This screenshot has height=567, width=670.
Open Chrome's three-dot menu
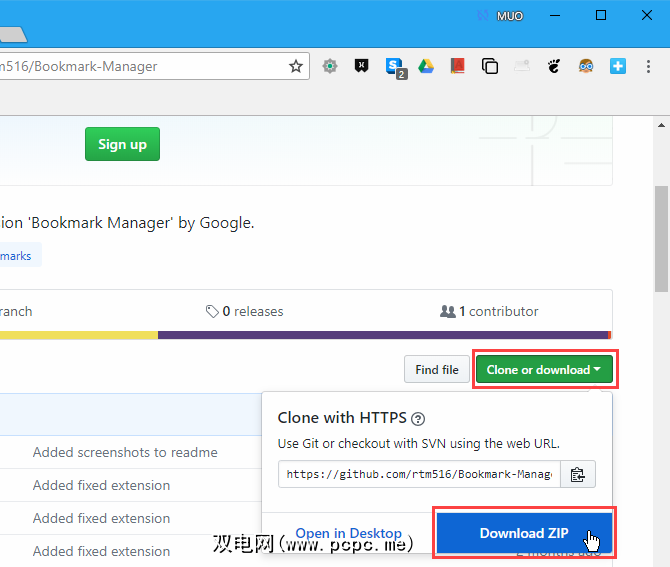648,66
